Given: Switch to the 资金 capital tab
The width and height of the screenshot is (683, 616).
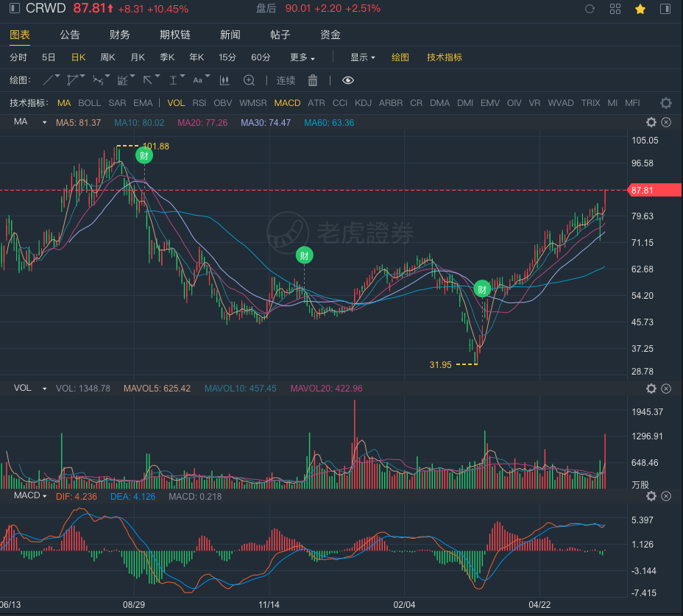Looking at the screenshot, I should pyautogui.click(x=330, y=35).
